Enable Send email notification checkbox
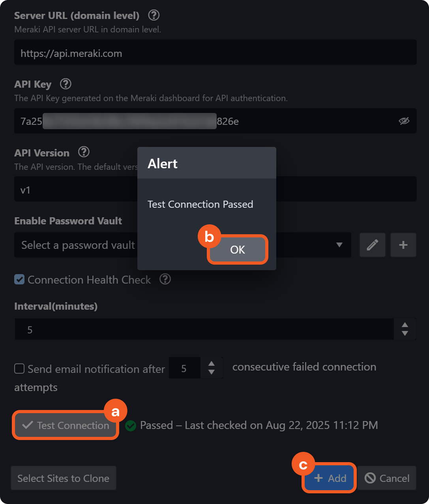Screen dimensions: 429x504 tap(19, 369)
